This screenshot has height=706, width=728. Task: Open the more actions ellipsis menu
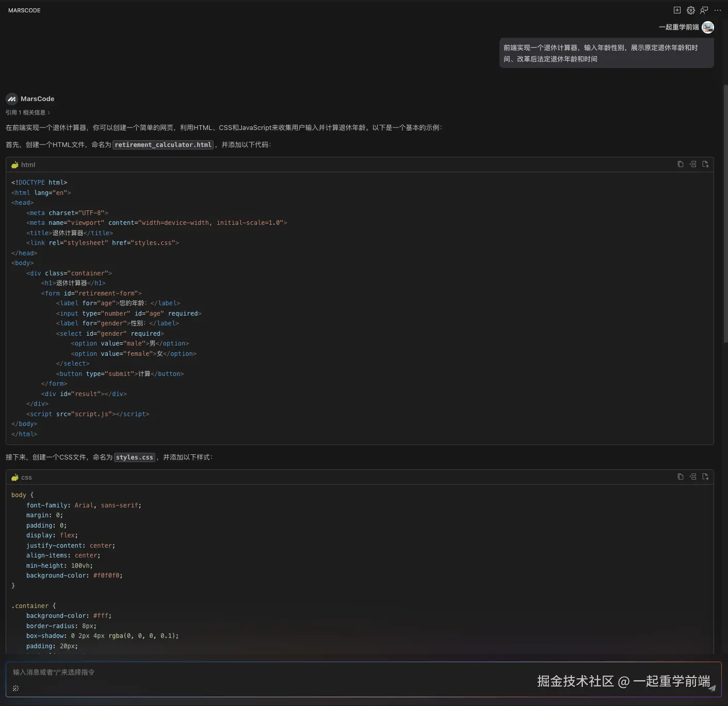[718, 10]
